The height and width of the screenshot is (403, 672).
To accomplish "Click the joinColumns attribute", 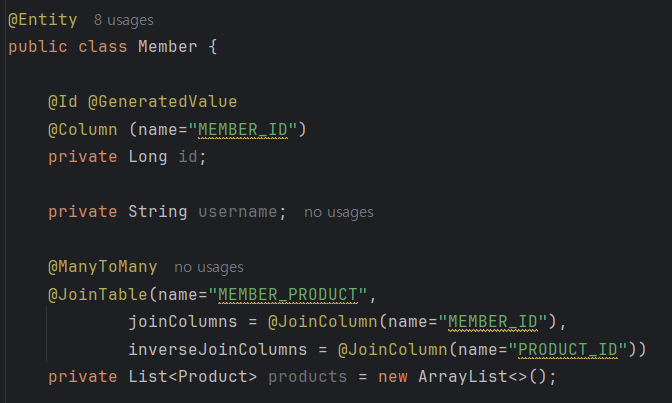I will pos(183,322).
